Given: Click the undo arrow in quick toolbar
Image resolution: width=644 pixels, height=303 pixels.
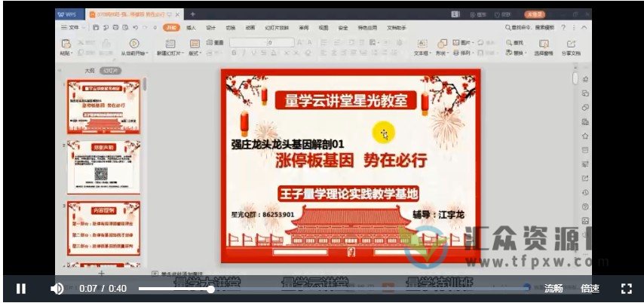Looking at the screenshot, I should tap(135, 27).
